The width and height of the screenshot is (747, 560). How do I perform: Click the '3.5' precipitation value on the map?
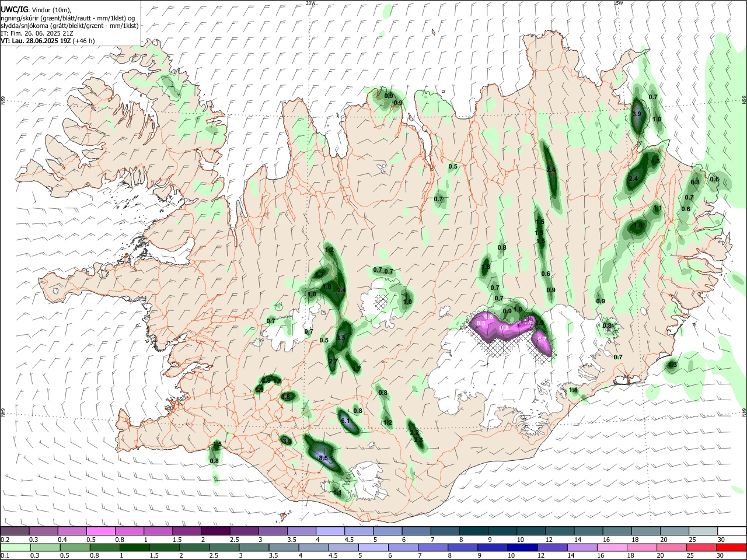(341, 338)
